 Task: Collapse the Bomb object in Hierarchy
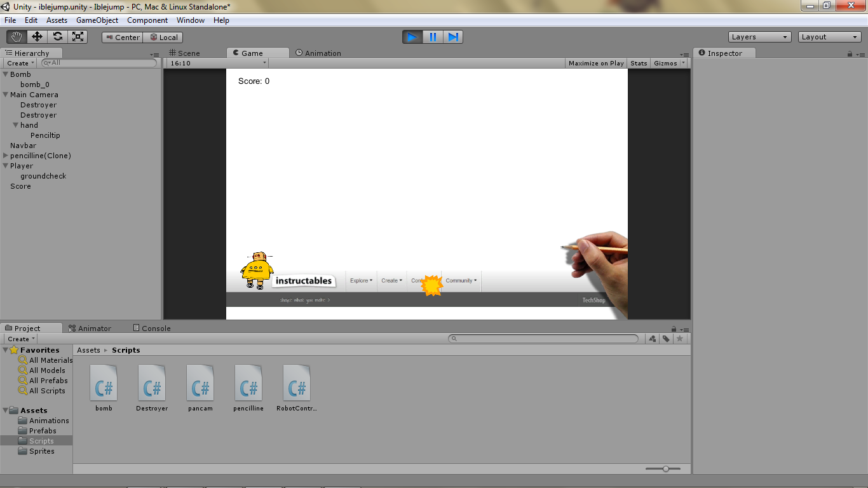pos(5,74)
